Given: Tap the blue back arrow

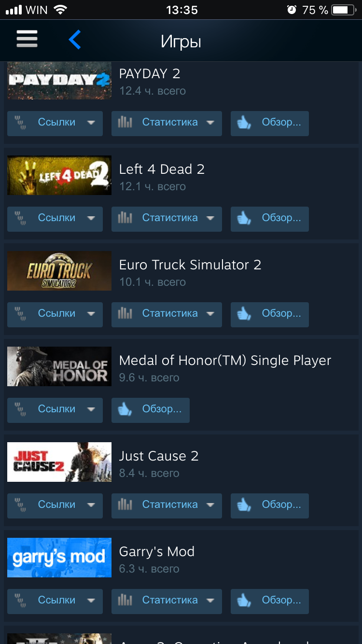Looking at the screenshot, I should tap(74, 40).
